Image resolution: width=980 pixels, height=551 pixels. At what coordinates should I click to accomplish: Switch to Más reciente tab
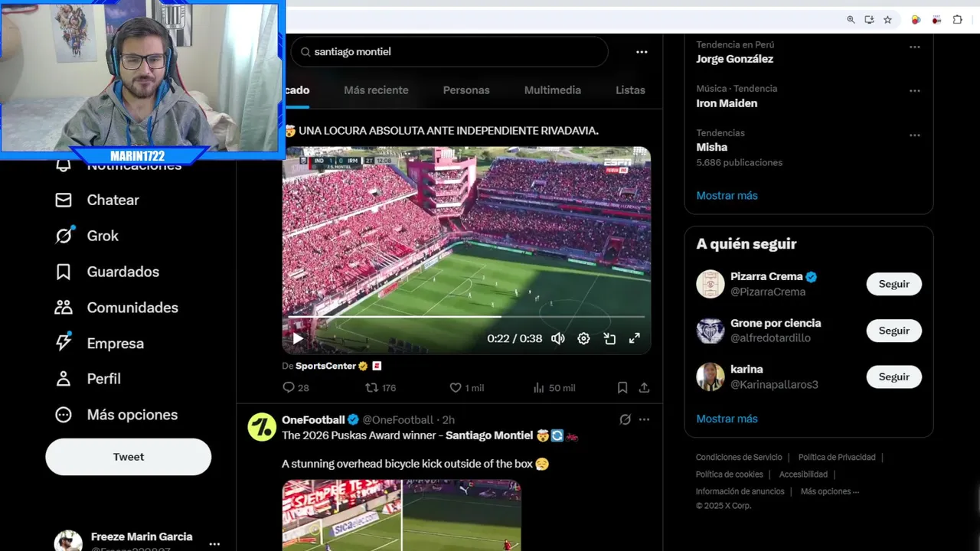tap(376, 90)
